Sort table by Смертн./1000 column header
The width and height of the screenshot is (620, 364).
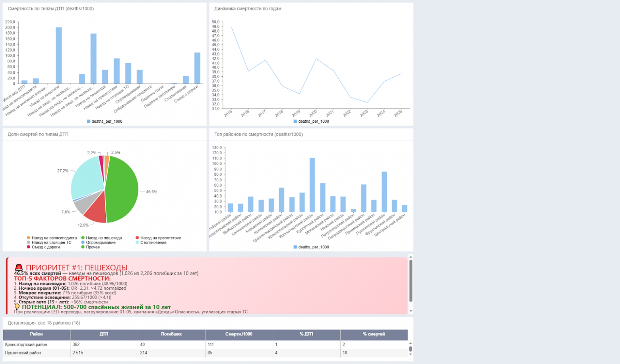pyautogui.click(x=239, y=334)
